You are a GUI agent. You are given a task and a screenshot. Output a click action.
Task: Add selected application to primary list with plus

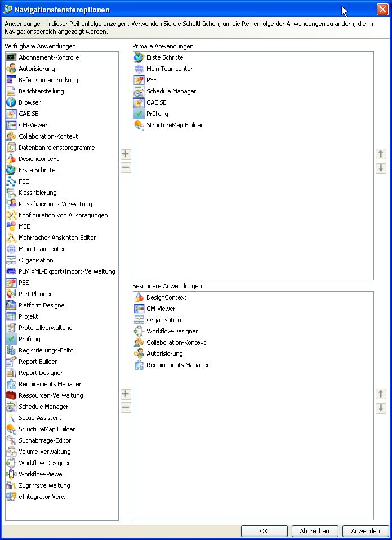coord(126,154)
